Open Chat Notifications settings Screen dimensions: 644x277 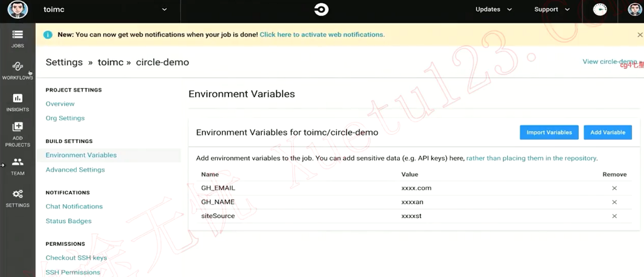point(74,206)
